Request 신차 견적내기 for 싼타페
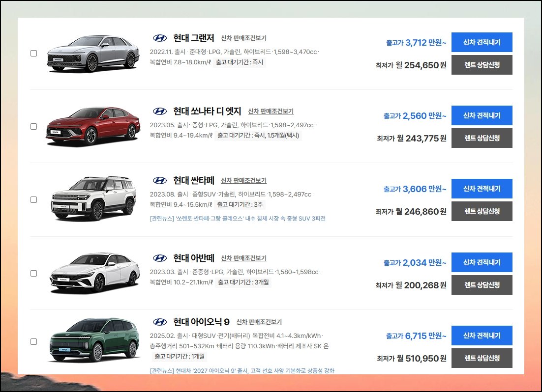542x392 pixels. coord(482,189)
